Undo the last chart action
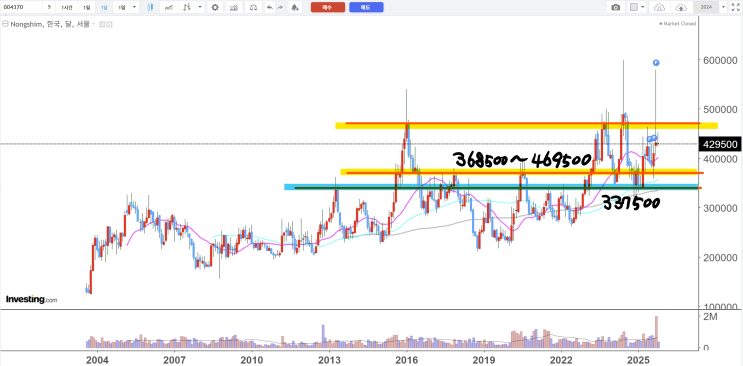743x366 pixels. click(x=270, y=7)
